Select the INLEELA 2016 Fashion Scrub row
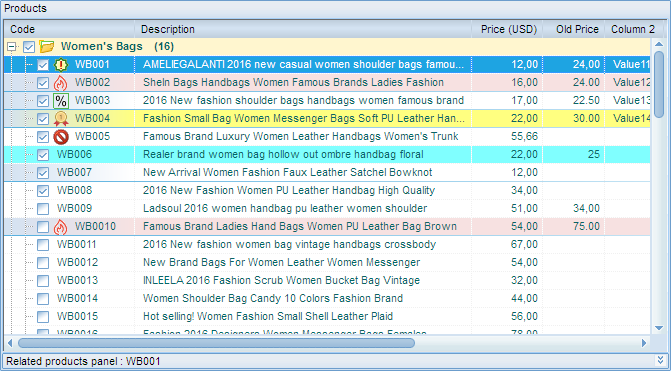671x371 pixels. tap(327, 280)
